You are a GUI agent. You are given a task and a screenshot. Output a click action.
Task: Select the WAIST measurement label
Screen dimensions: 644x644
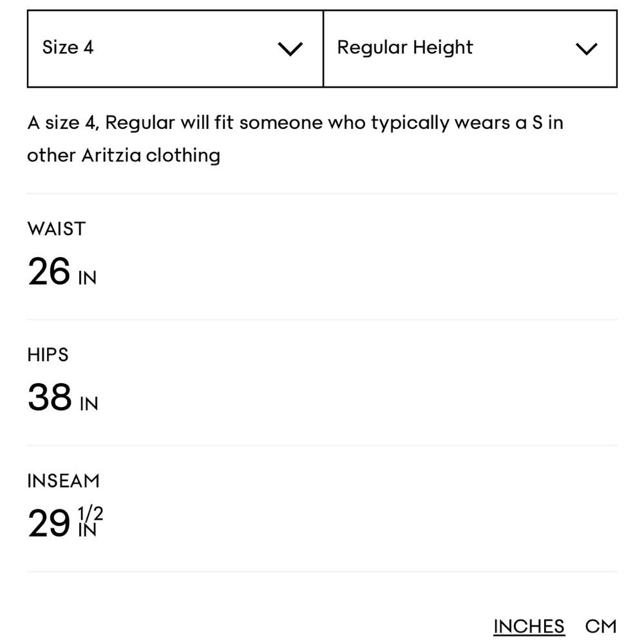click(56, 229)
